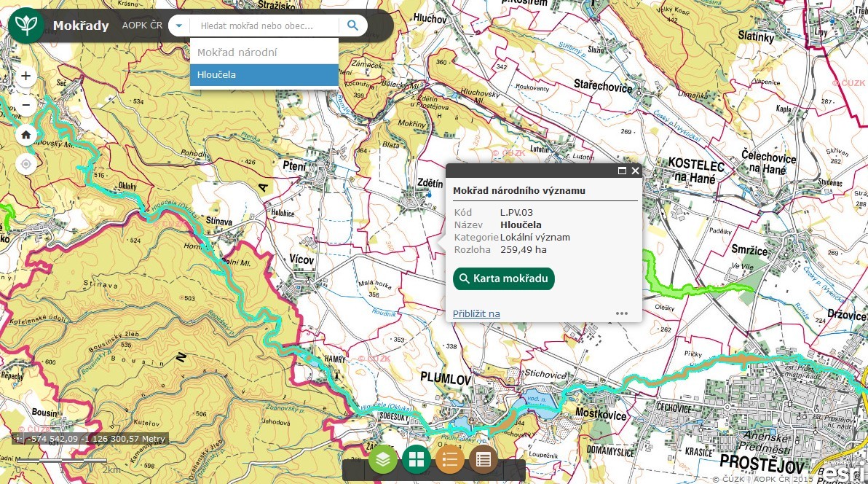Screen dimensions: 868x484
Task: Click the Zdětín village label on map
Action: (430, 183)
